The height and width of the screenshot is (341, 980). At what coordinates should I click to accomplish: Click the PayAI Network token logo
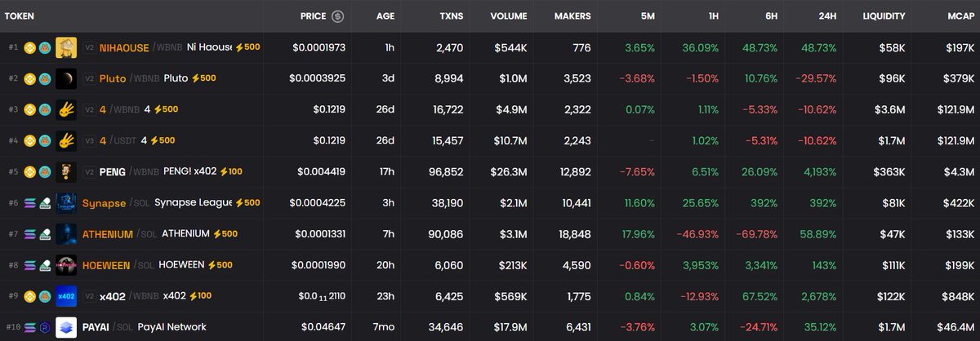[x=67, y=327]
